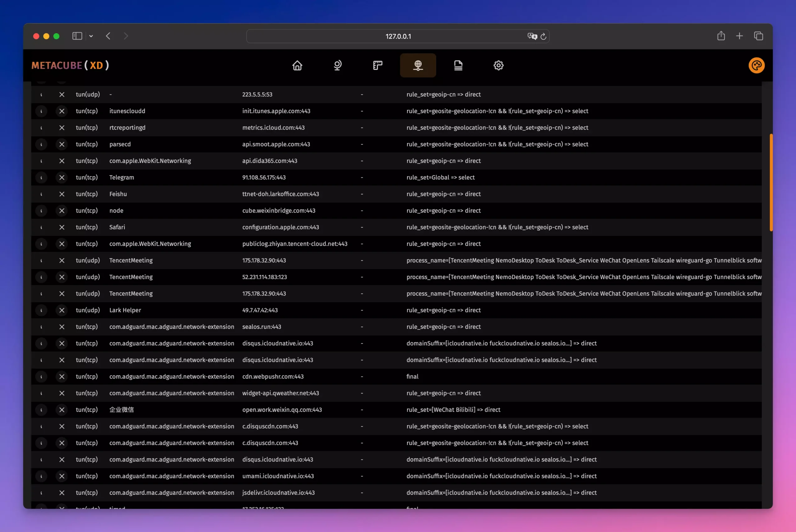Open the home overview tab icon
This screenshot has height=532, width=796.
(297, 65)
